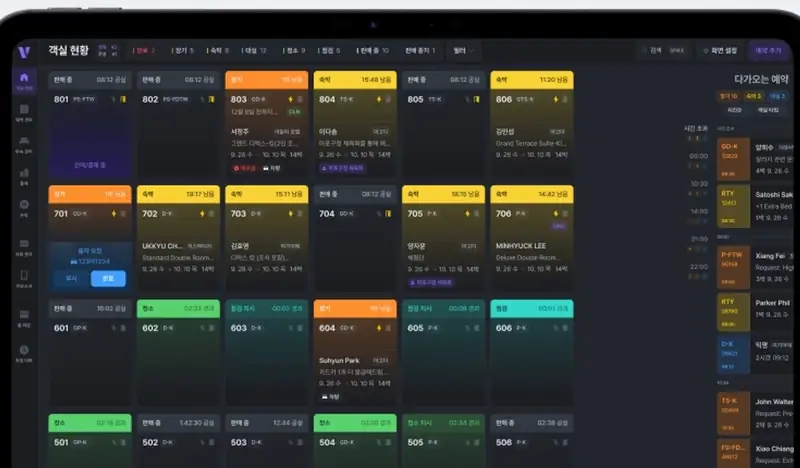The width and height of the screenshot is (800, 468).
Task: Select the room 502 card number
Action: coord(150,442)
